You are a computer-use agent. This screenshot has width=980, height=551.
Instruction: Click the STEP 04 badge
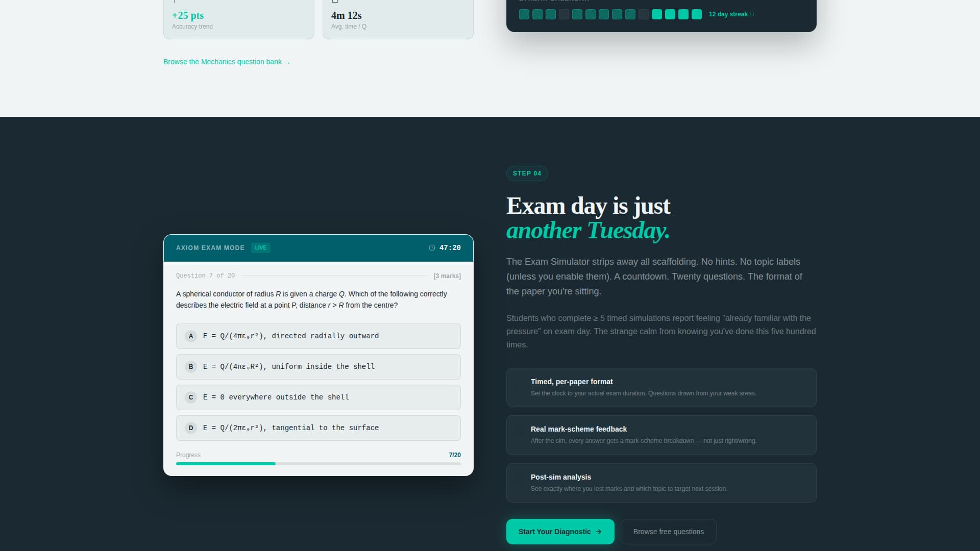(527, 173)
